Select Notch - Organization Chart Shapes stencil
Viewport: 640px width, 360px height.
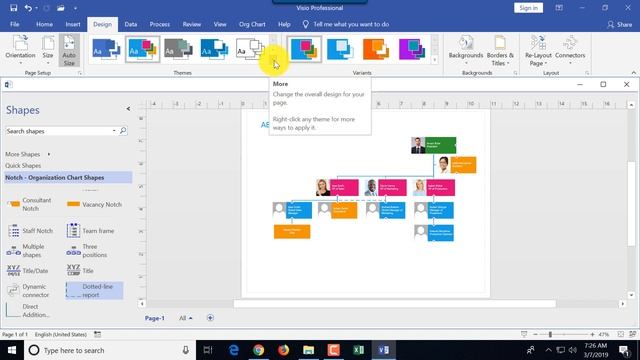[68, 178]
